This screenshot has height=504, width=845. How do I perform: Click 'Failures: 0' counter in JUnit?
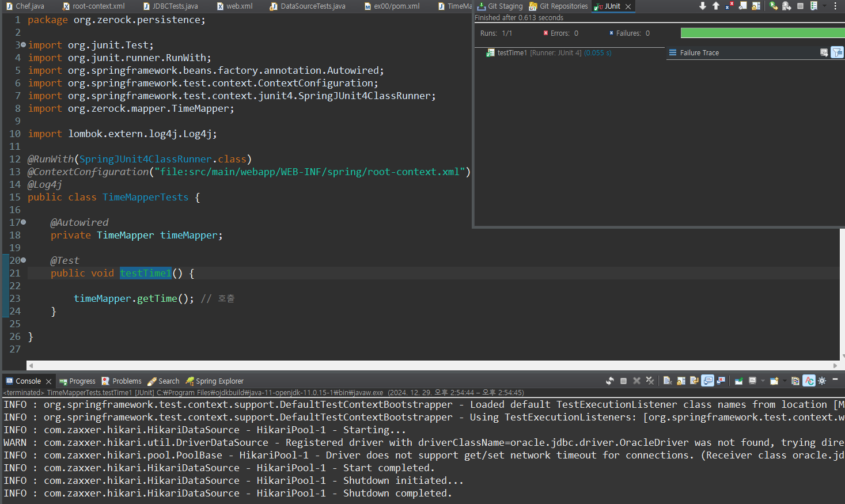click(x=629, y=33)
